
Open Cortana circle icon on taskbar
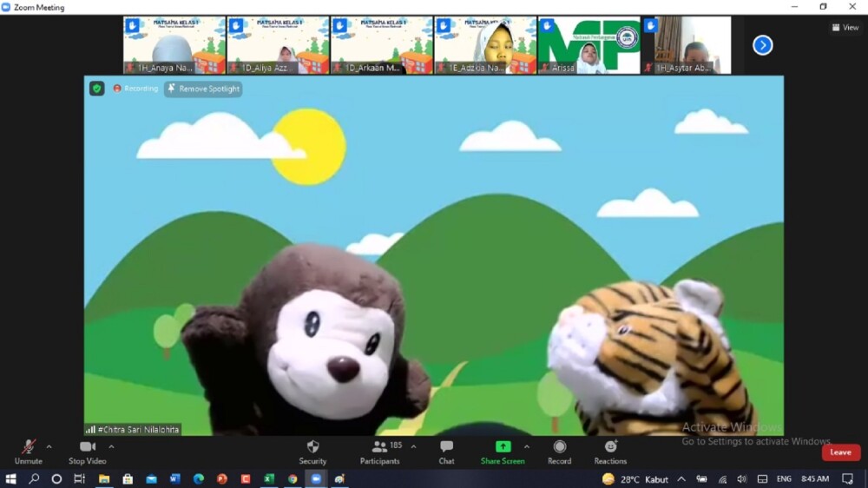[56, 478]
